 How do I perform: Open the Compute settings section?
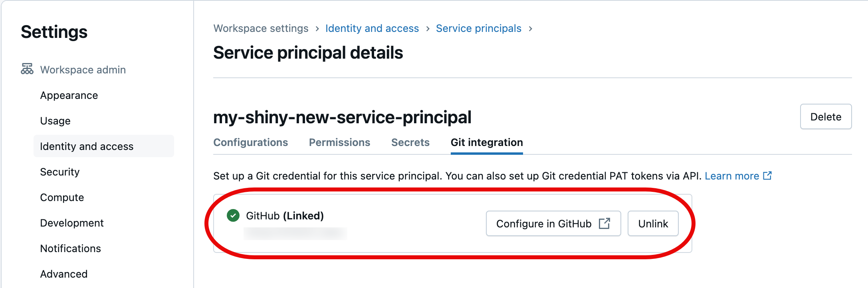(x=61, y=197)
